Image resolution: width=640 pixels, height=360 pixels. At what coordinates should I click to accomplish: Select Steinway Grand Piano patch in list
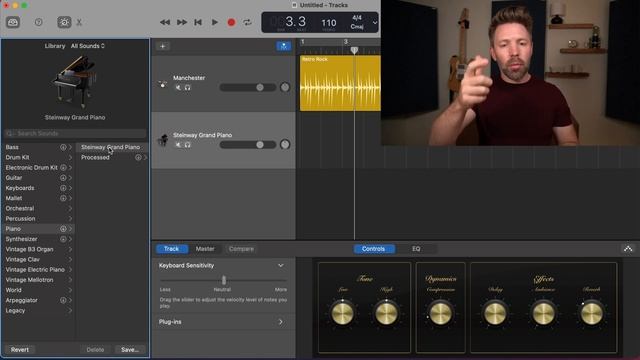pos(112,147)
